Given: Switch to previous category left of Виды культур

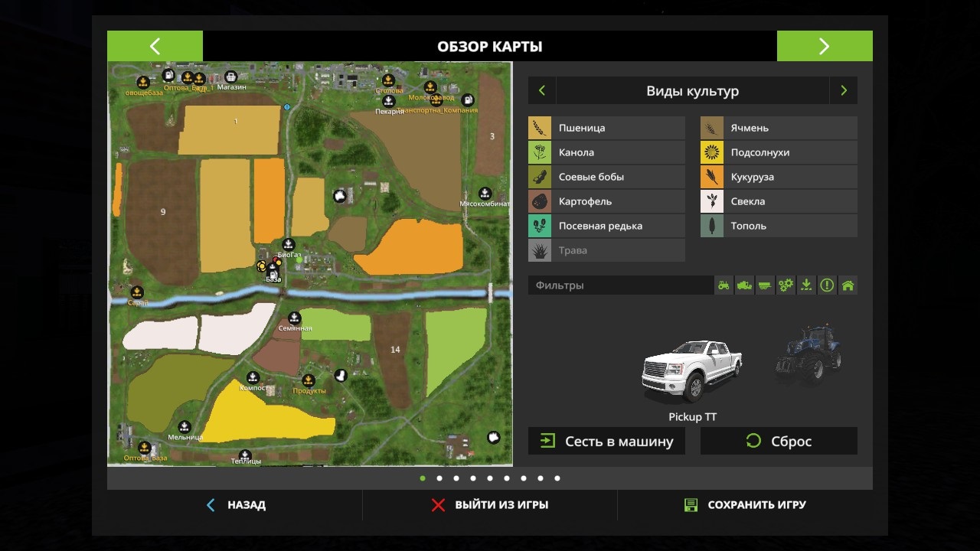Looking at the screenshot, I should click(542, 91).
